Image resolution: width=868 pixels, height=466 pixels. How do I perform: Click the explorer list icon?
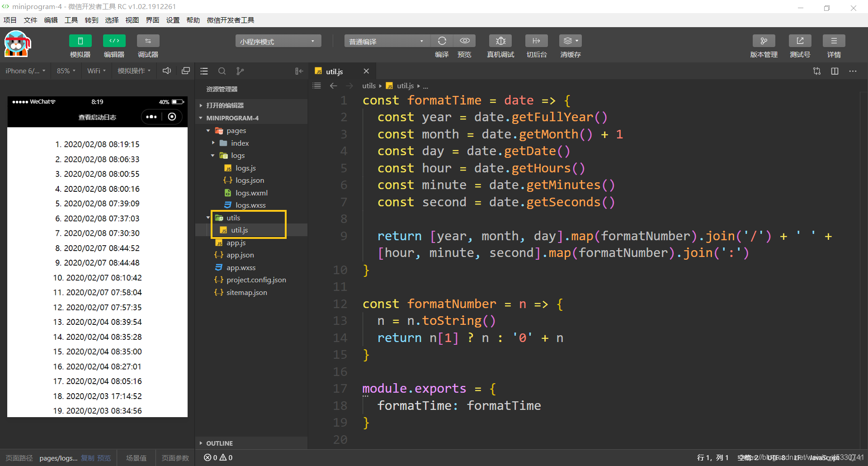click(x=204, y=71)
